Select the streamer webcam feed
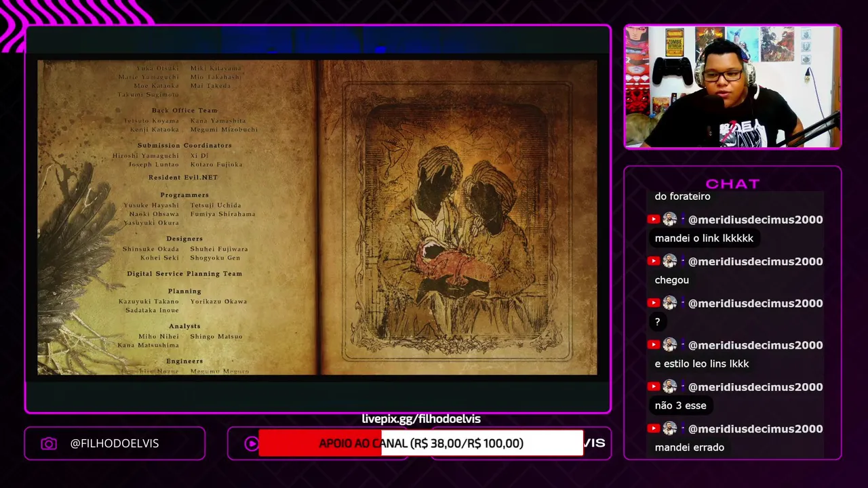The image size is (868, 488). pos(732,87)
